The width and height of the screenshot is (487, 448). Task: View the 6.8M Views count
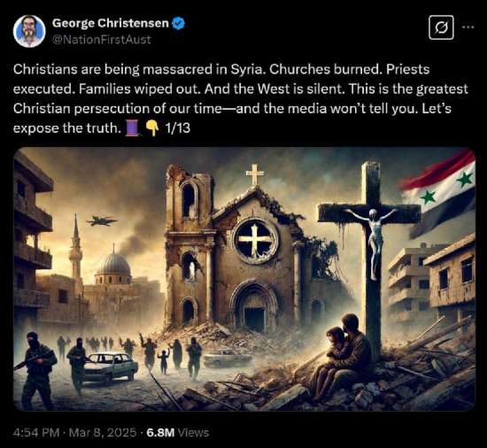(178, 432)
